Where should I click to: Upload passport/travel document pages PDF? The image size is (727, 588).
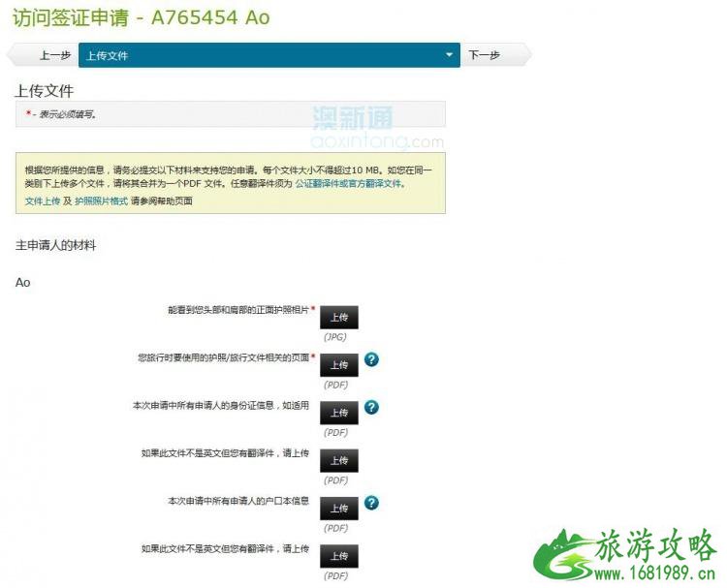pos(338,365)
